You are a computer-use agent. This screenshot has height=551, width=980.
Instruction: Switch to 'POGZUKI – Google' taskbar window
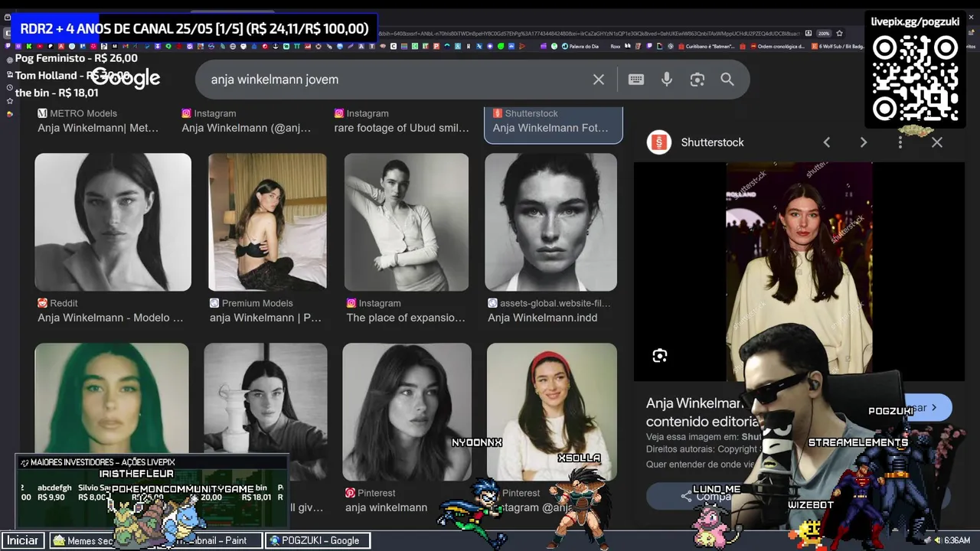pos(318,540)
